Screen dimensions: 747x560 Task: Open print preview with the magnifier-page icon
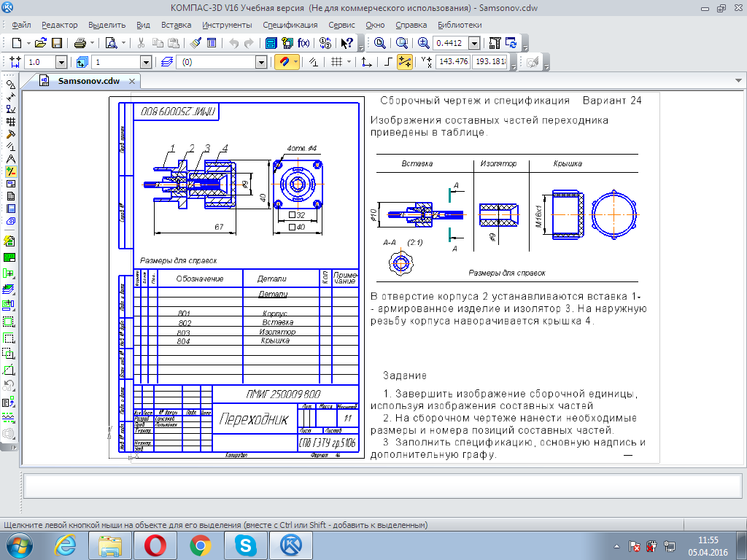[111, 43]
